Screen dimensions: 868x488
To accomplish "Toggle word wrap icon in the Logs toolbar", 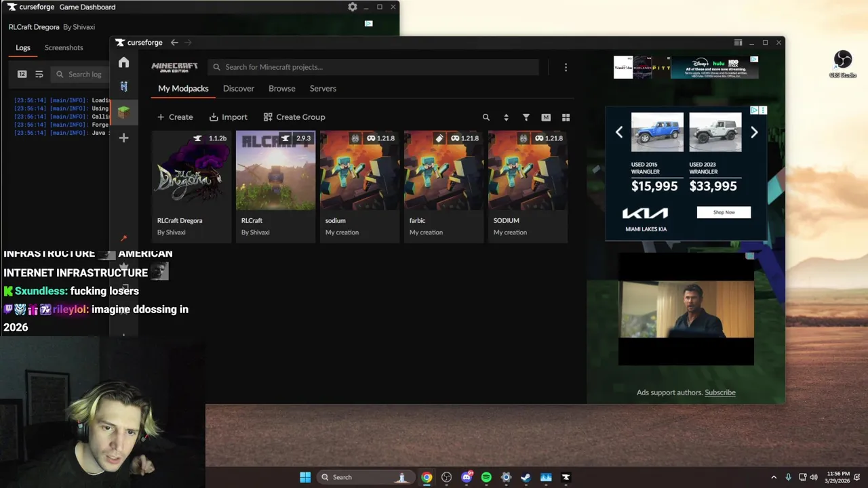I will pyautogui.click(x=39, y=75).
